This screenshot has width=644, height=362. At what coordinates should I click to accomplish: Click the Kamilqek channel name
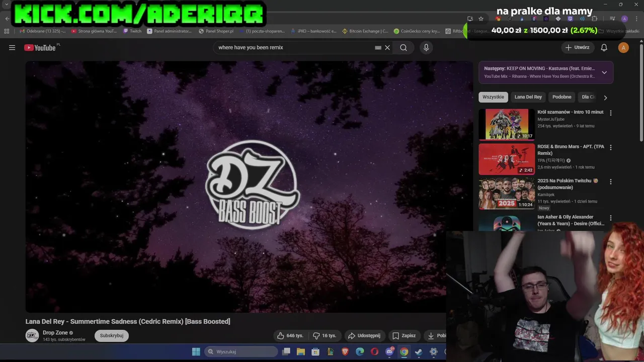click(x=546, y=194)
